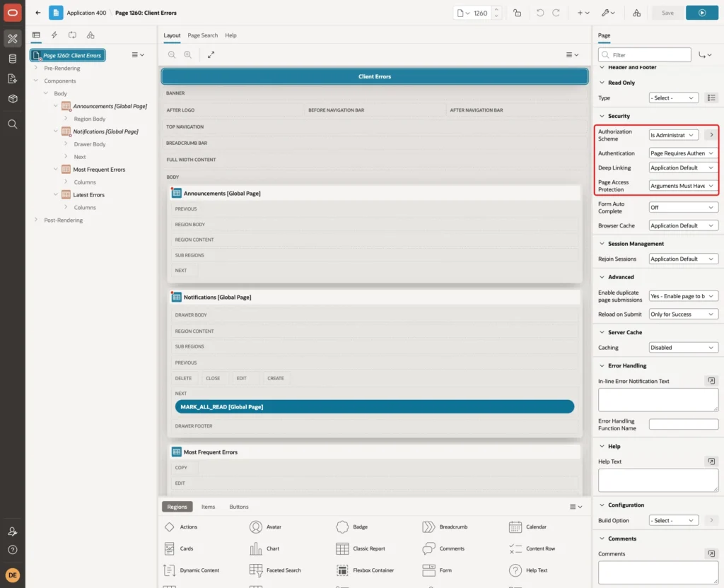Open the Oracle APEX home logo
724x588 pixels.
[13, 13]
